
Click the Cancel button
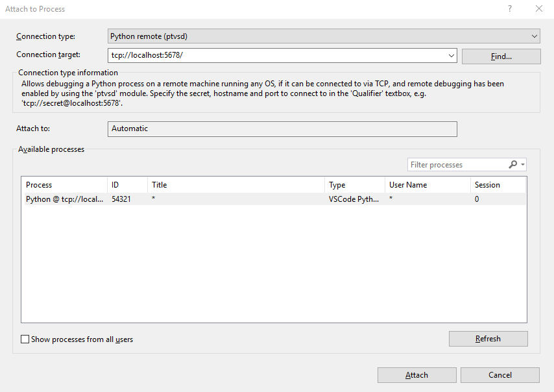(x=500, y=374)
